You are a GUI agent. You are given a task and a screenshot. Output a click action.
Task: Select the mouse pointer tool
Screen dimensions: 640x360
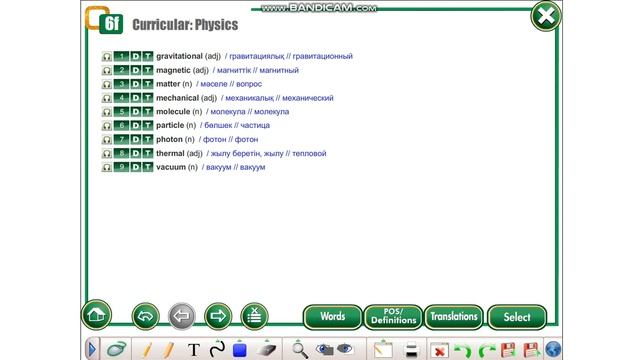[116, 349]
